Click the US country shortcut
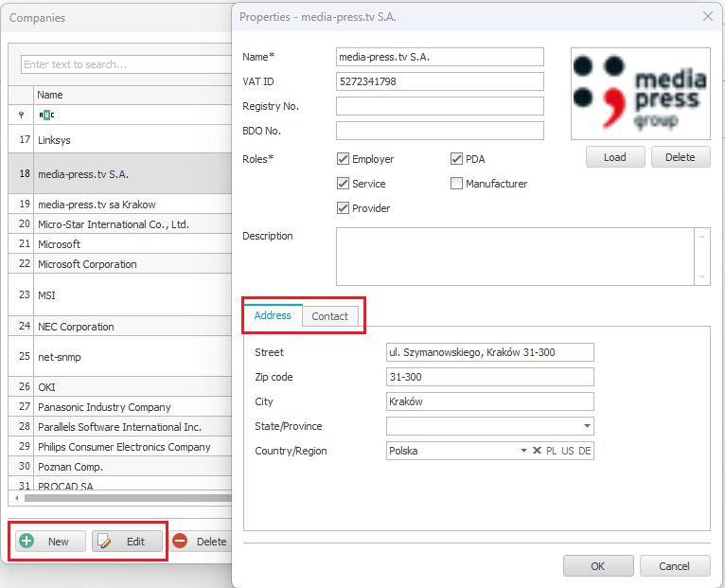This screenshot has width=725, height=588. [x=568, y=451]
